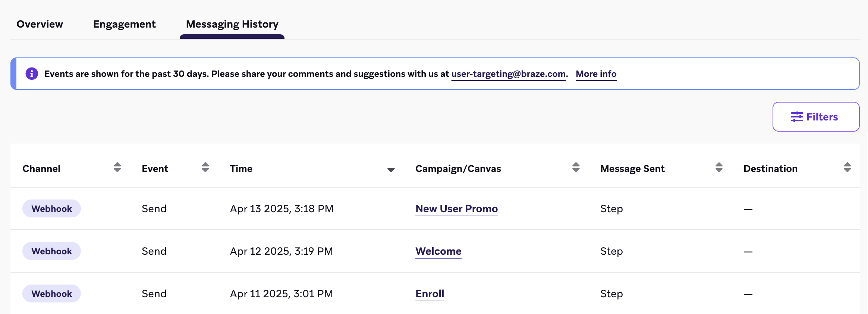Click the Webhook badge for Welcome row

click(x=51, y=251)
